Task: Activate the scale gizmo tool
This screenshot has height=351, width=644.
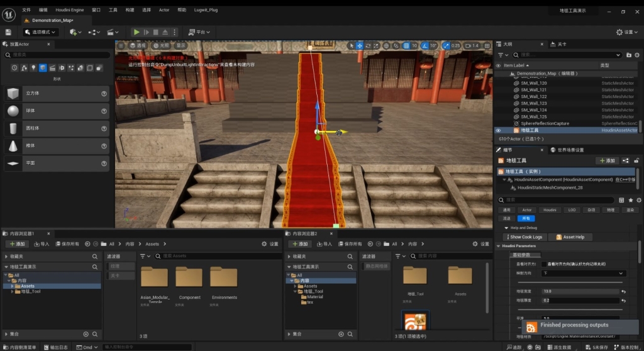Action: [375, 46]
